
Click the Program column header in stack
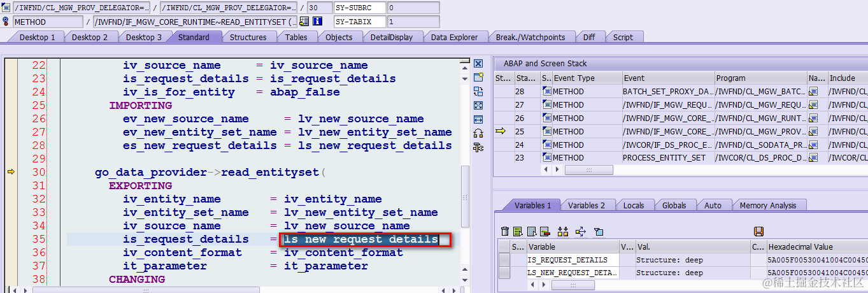click(x=761, y=78)
